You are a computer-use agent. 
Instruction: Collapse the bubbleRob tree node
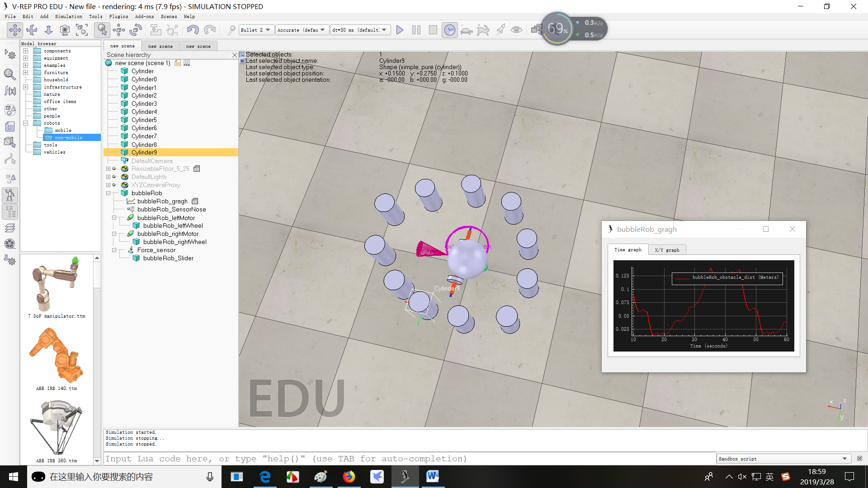(108, 193)
